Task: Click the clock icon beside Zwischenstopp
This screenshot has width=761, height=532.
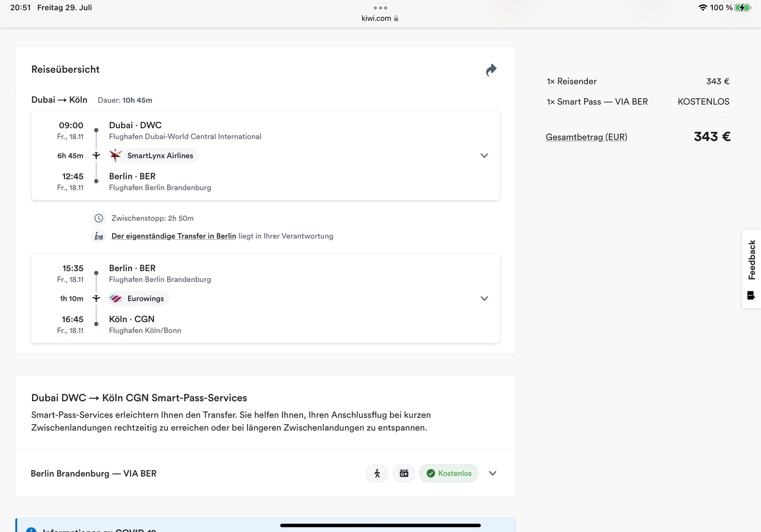Action: [99, 218]
